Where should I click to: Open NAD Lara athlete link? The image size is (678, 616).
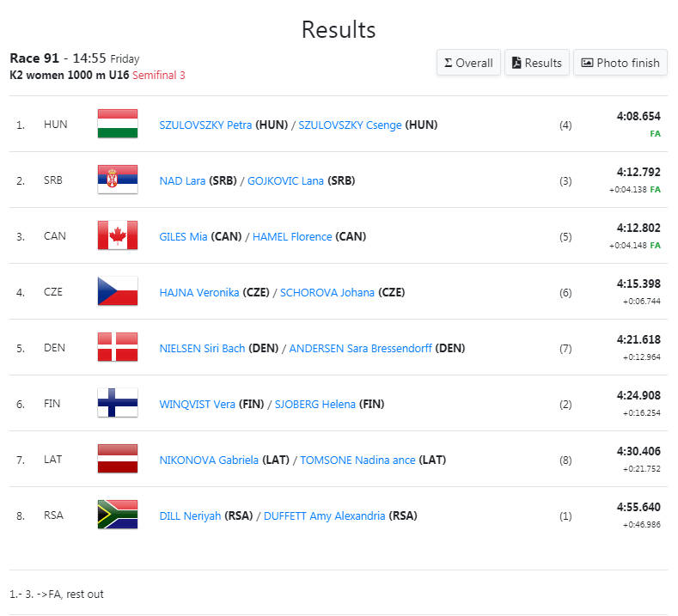tap(182, 180)
